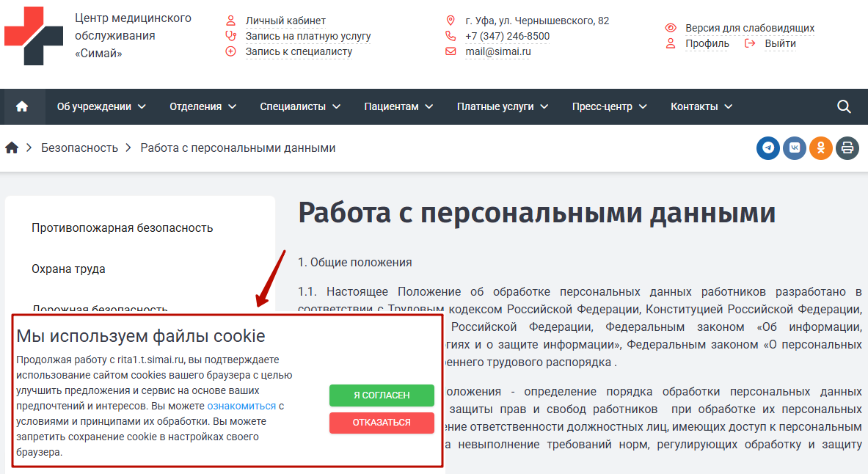Expand the 'Отделения' dropdown menu
The image size is (868, 474).
[203, 106]
